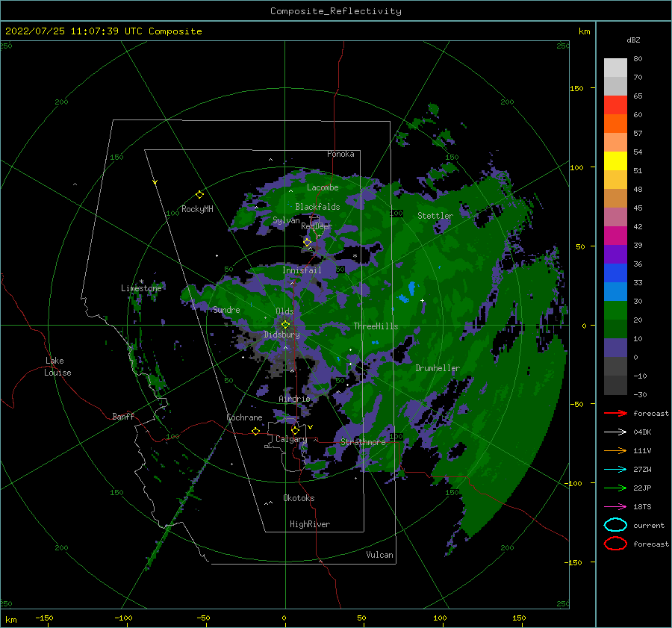Click the blue 33-36 dBZ legend swatch

coord(615,273)
